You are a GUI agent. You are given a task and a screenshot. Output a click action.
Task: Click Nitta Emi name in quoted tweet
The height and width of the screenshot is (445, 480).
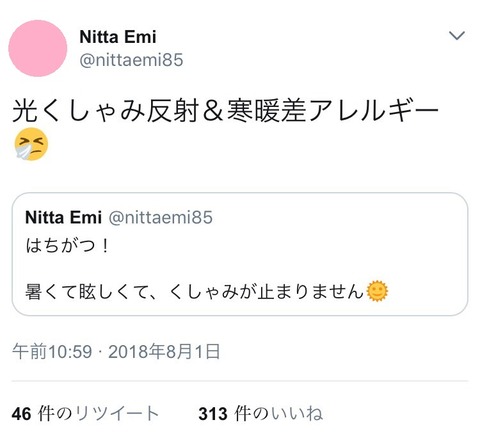(x=63, y=218)
